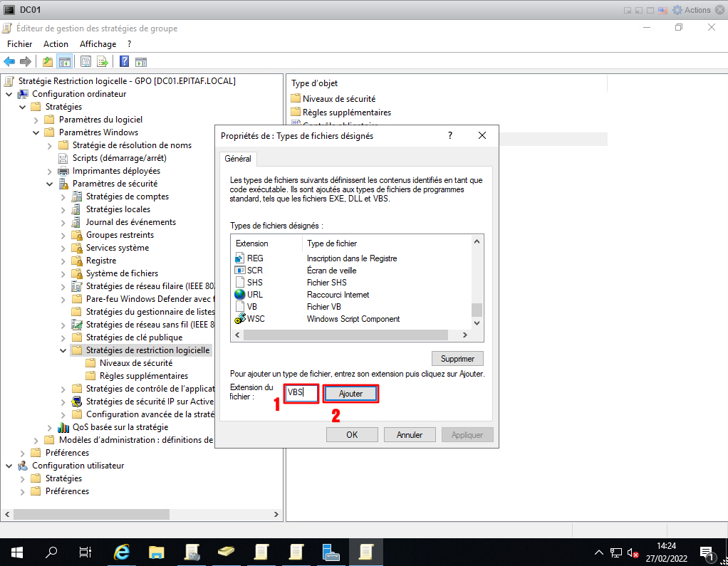Select the URL file type entry

(255, 295)
